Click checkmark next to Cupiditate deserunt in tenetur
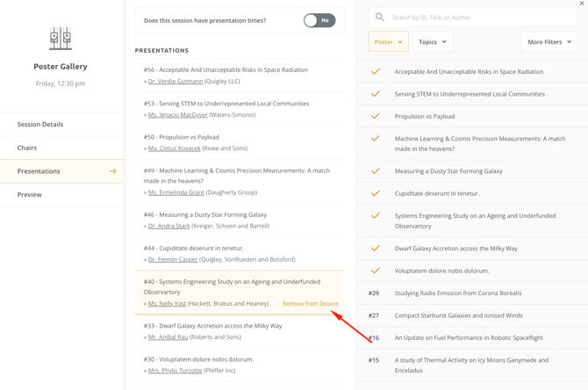 [x=376, y=193]
